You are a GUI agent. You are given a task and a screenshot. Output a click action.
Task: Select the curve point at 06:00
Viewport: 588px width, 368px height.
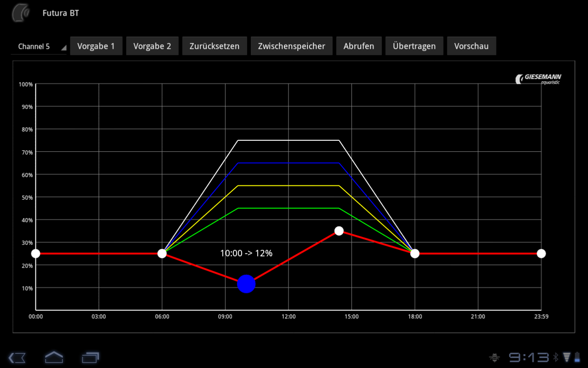pyautogui.click(x=162, y=253)
